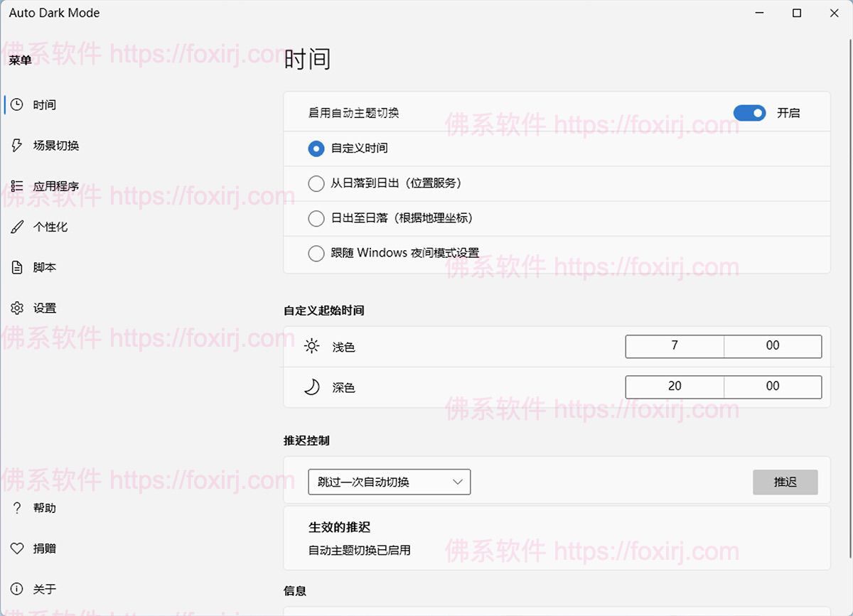Open 设置 with the gear icon
853x616 pixels.
[x=18, y=308]
